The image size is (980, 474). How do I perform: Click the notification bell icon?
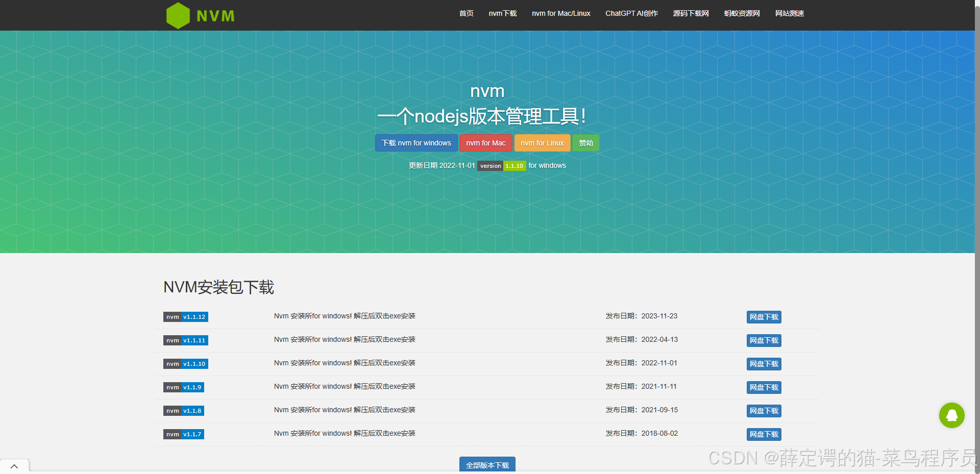tap(951, 415)
